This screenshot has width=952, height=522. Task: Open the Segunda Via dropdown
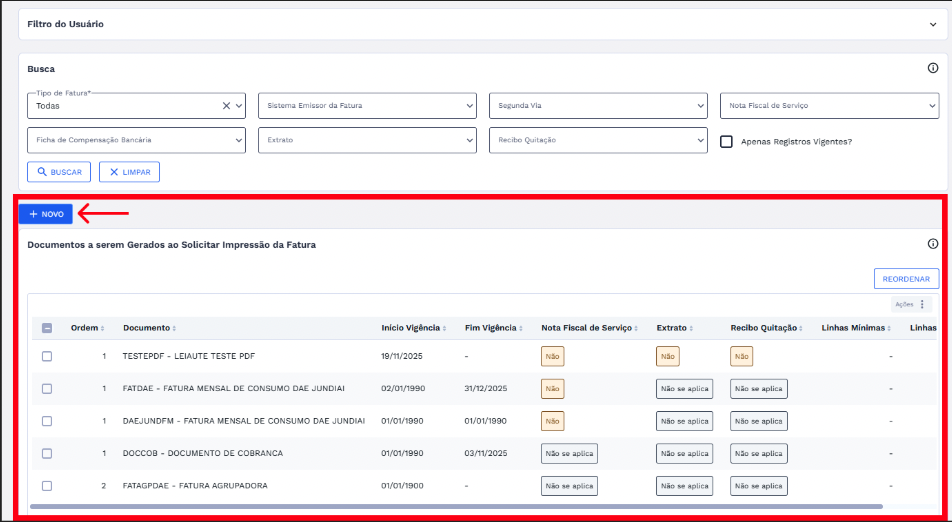click(598, 105)
